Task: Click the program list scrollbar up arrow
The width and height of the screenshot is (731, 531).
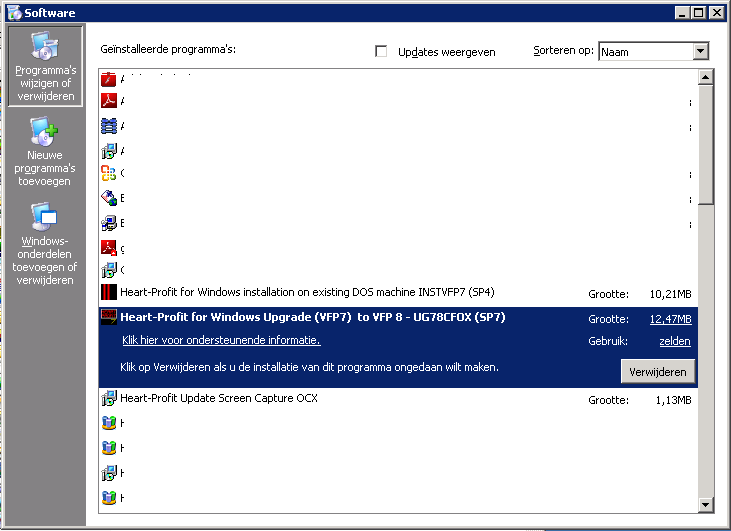Action: (x=705, y=77)
